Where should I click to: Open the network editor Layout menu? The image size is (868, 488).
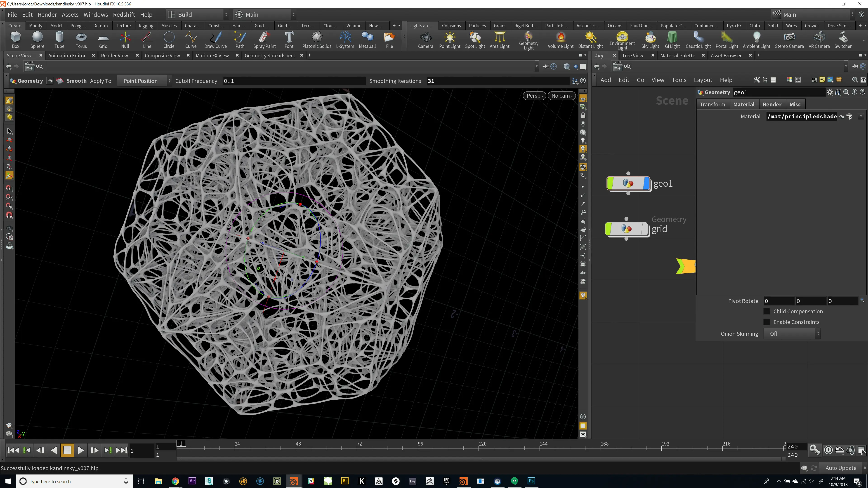coord(703,80)
